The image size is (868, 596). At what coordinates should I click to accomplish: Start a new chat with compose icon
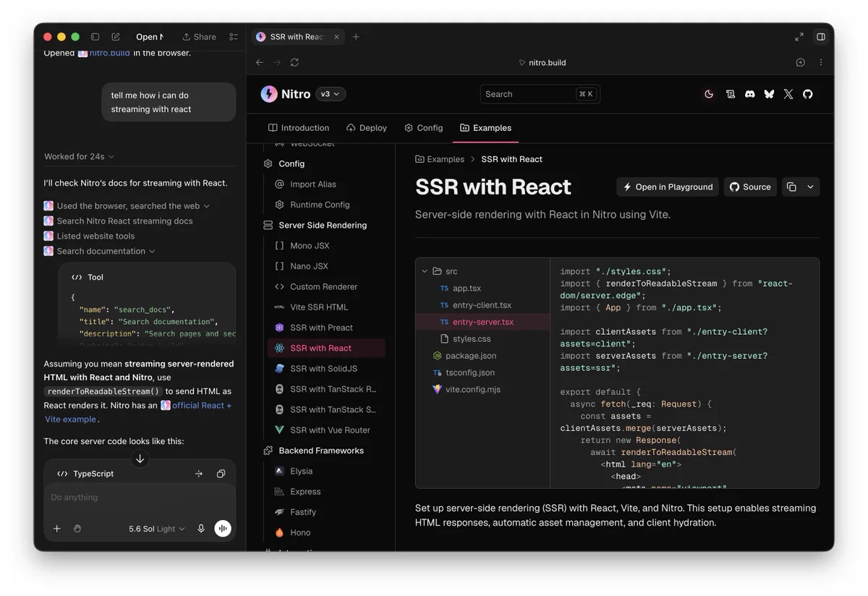(116, 37)
